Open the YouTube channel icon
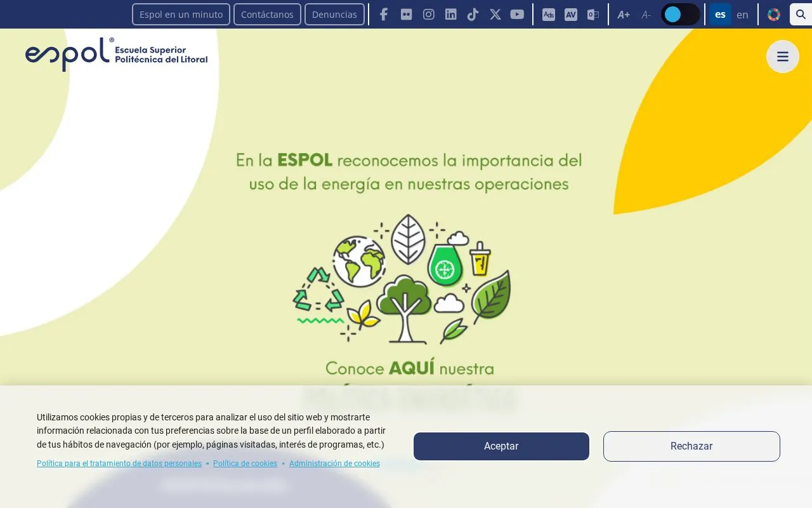 (x=517, y=14)
